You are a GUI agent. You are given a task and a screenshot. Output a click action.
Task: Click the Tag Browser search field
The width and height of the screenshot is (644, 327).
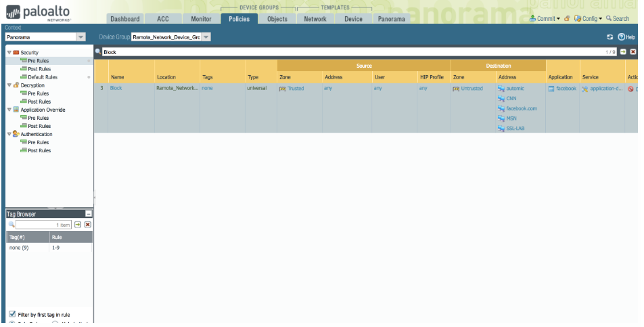(x=43, y=225)
